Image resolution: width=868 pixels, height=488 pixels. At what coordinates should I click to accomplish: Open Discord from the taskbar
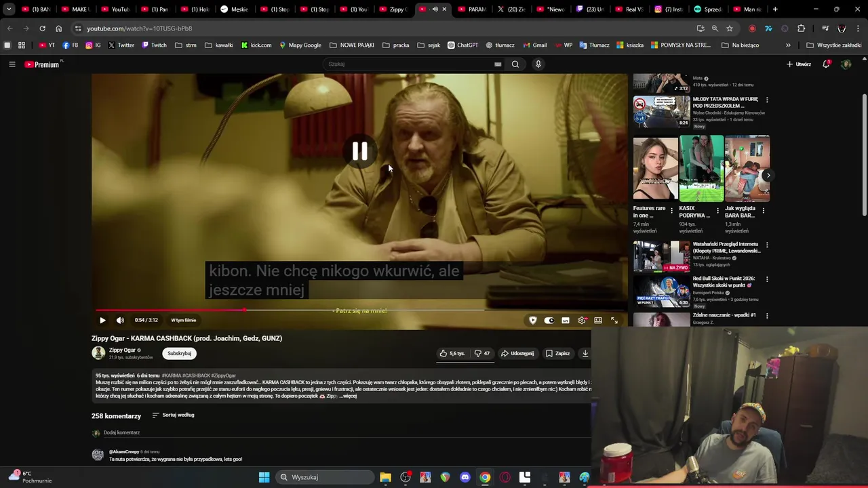pyautogui.click(x=465, y=477)
